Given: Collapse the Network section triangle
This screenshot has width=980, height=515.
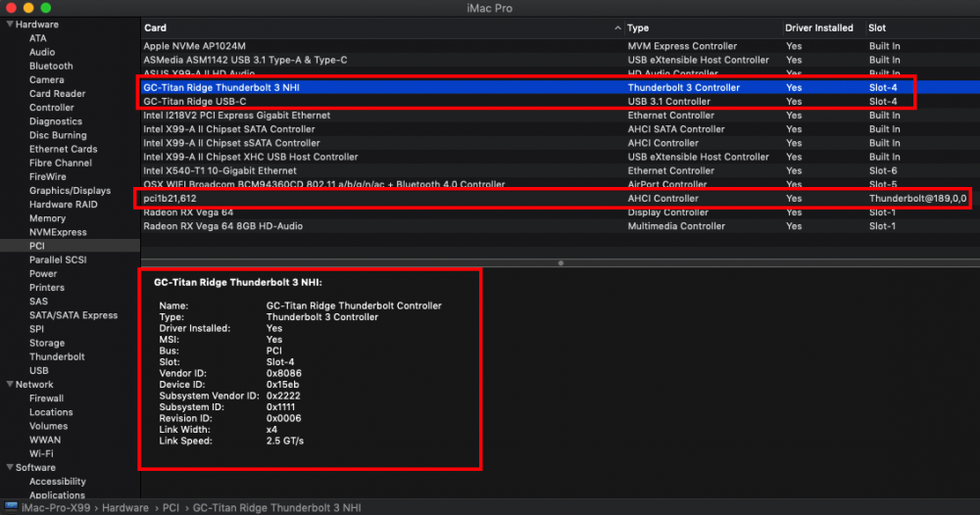Looking at the screenshot, I should point(10,385).
